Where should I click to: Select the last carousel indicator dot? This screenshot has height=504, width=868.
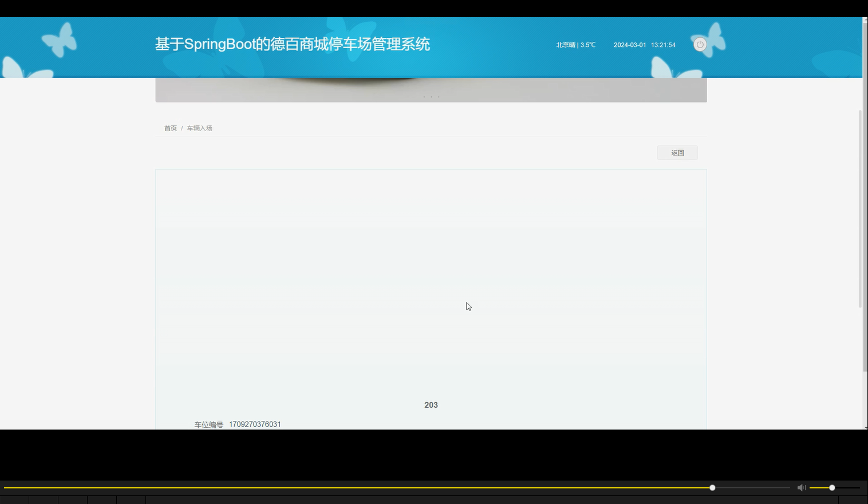tap(438, 97)
